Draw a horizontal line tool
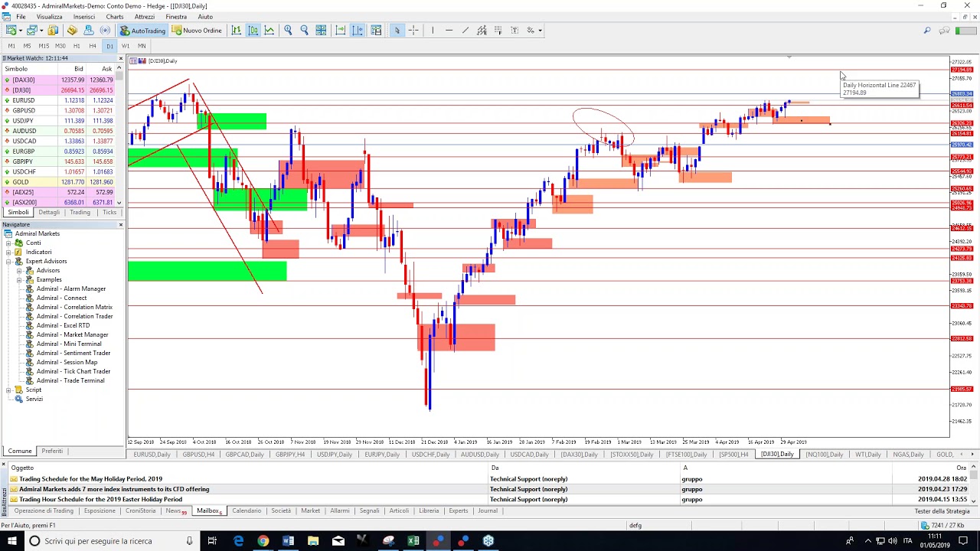The width and height of the screenshot is (980, 551). coord(449,31)
